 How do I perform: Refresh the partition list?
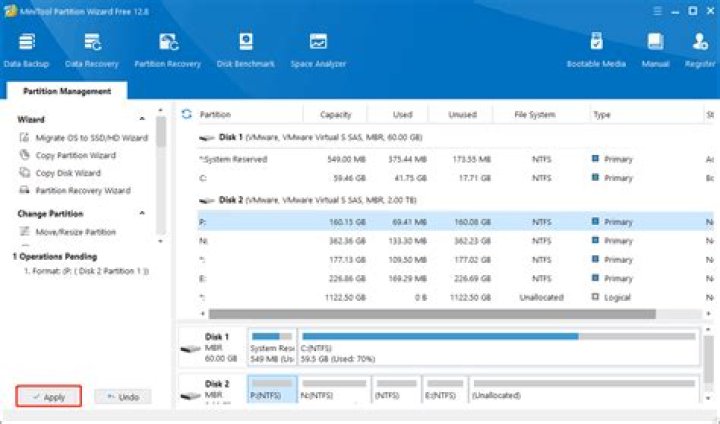pyautogui.click(x=186, y=114)
